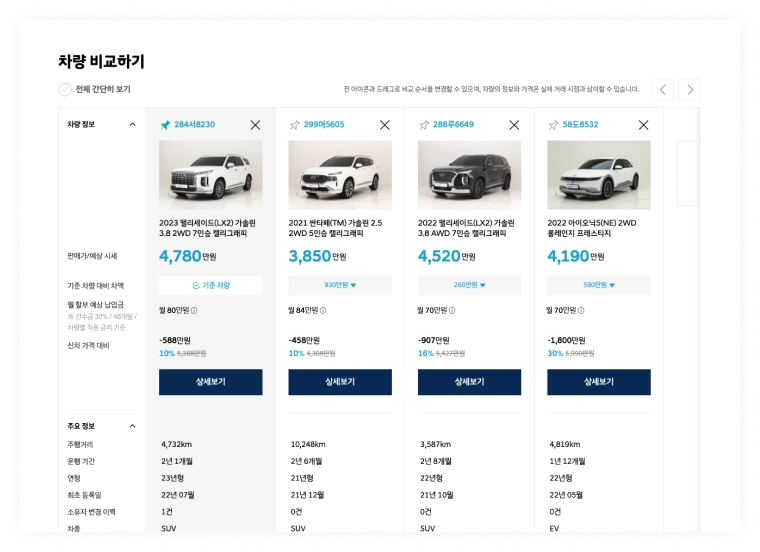
Task: Open 상세보기 for the 4,520만원 Palisade
Action: point(470,382)
